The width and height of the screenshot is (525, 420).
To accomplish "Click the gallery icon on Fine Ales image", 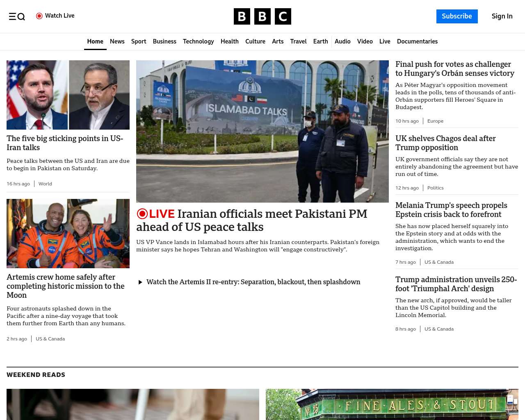I will [x=511, y=399].
